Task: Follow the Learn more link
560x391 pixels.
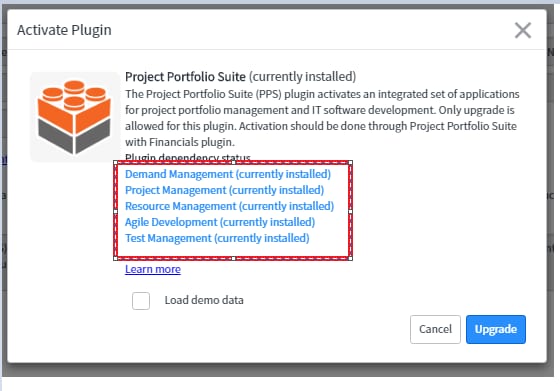Action: pos(153,269)
